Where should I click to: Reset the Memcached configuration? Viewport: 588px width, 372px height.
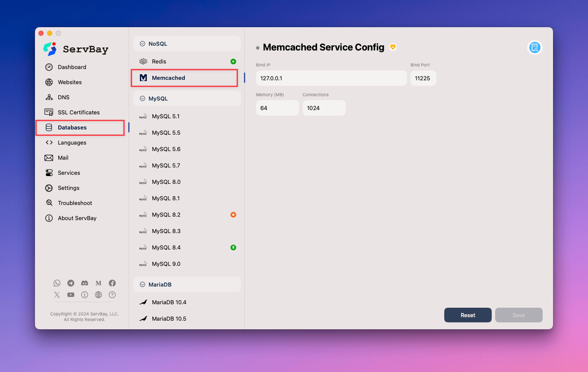click(x=468, y=315)
